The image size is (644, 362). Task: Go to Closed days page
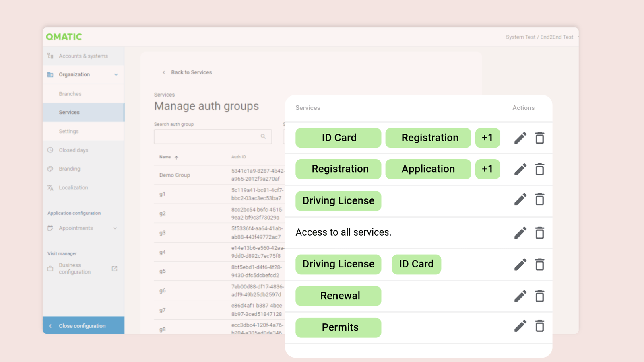73,150
